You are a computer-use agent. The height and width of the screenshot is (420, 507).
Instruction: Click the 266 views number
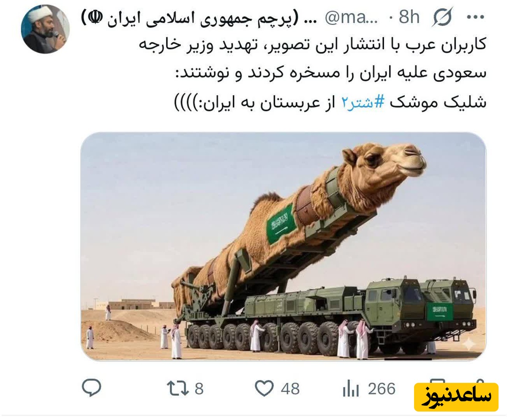coord(382,388)
